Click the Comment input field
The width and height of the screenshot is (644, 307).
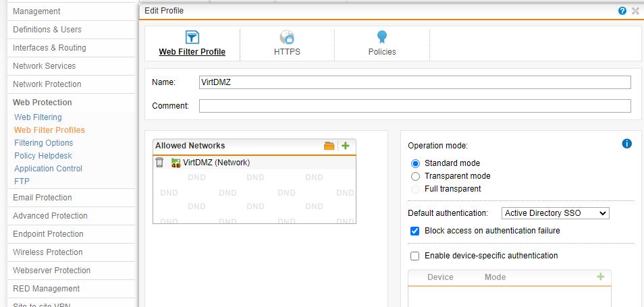pyautogui.click(x=415, y=106)
